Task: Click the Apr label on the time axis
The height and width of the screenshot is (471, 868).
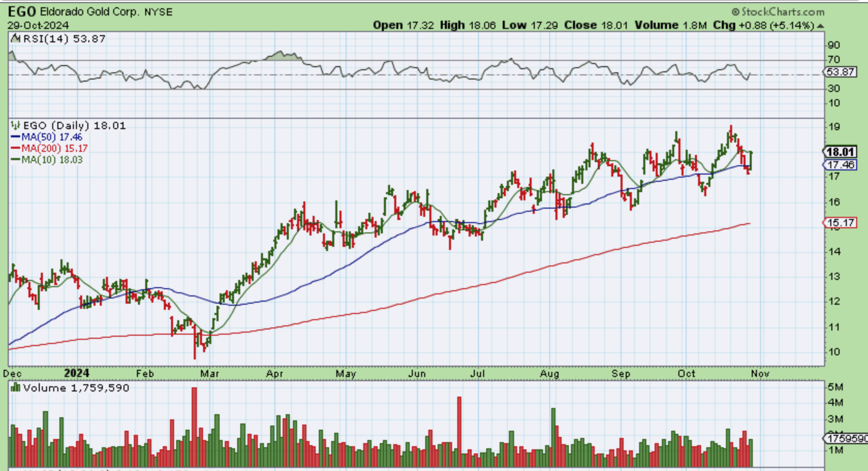Action: point(274,373)
